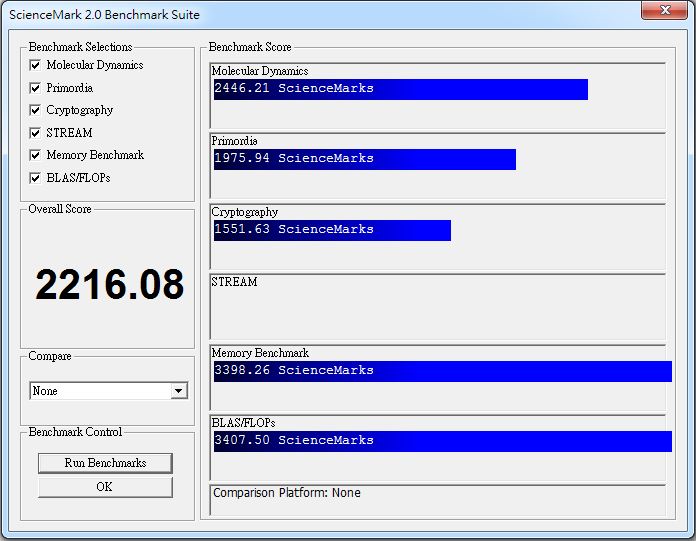
Task: Toggle the STREAM checkbox
Action: [x=35, y=133]
